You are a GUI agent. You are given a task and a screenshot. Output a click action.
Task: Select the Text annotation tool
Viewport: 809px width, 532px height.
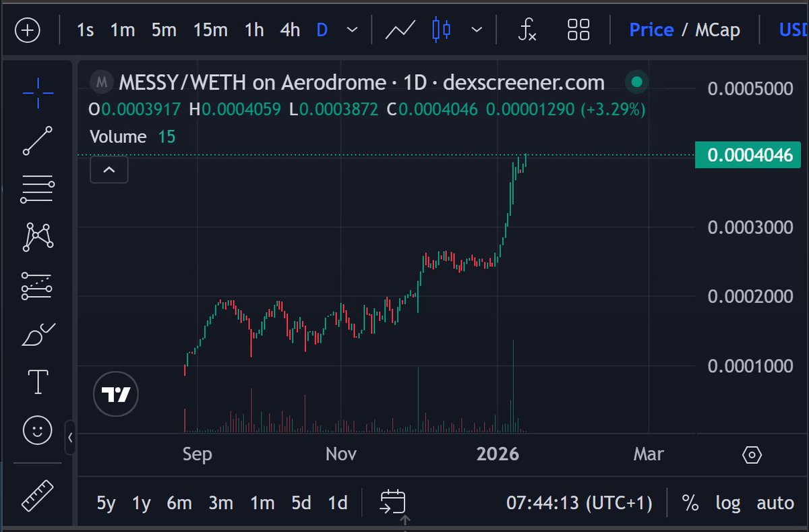point(38,382)
